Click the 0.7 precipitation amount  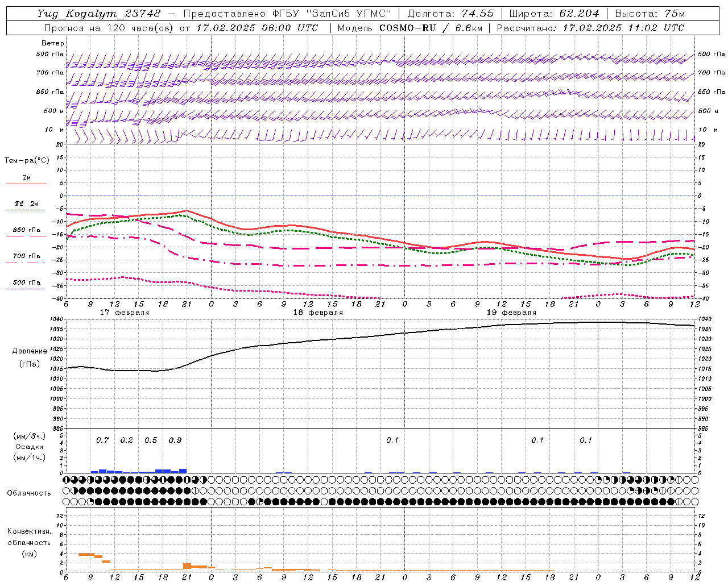click(x=102, y=440)
